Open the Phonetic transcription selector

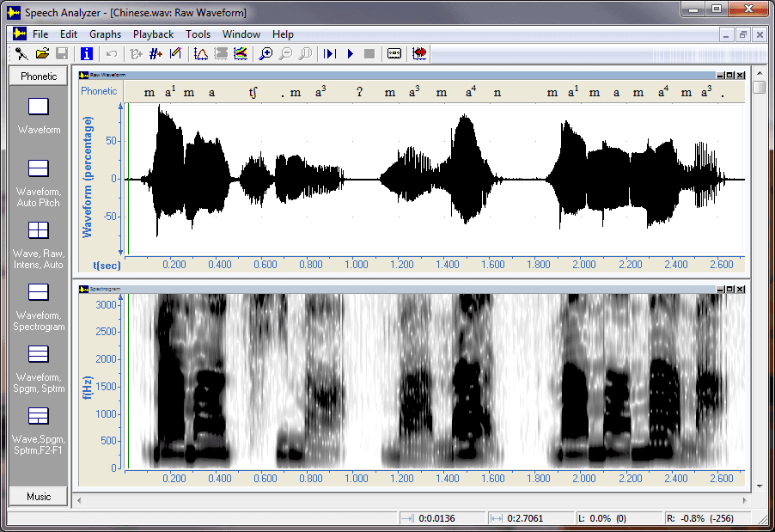(x=99, y=90)
